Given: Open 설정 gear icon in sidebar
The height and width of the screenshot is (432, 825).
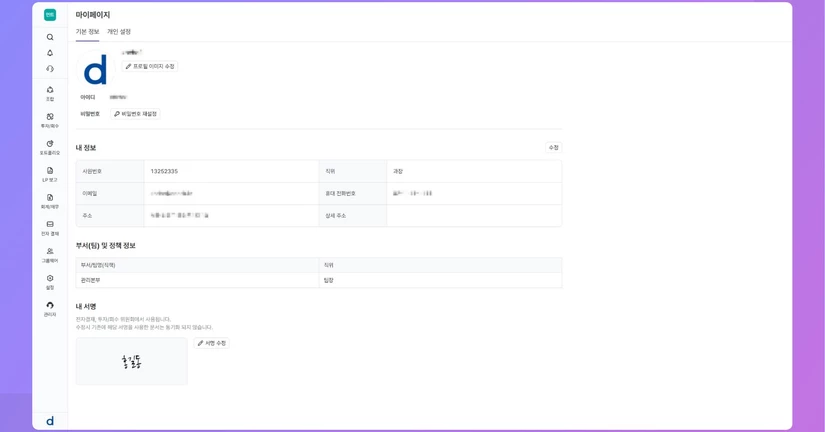Looking at the screenshot, I should [50, 282].
